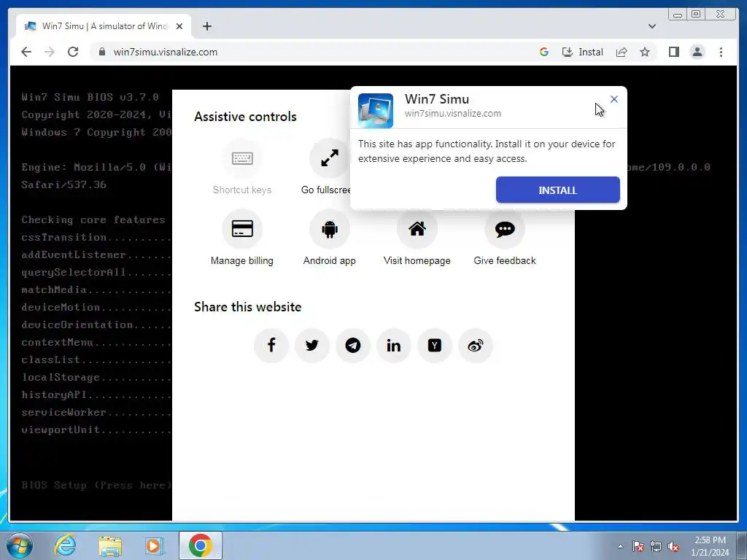Screen dimensions: 747x560
Task: Share on LinkedIn
Action: [x=393, y=345]
